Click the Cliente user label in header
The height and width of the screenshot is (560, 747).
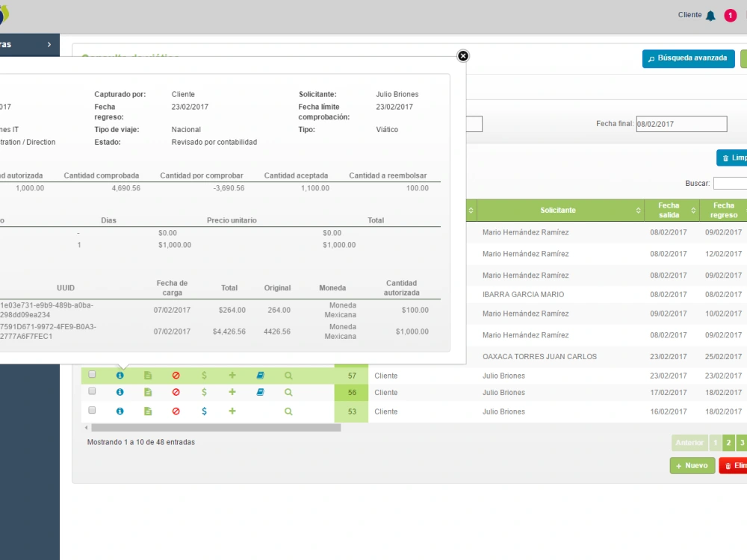[689, 15]
